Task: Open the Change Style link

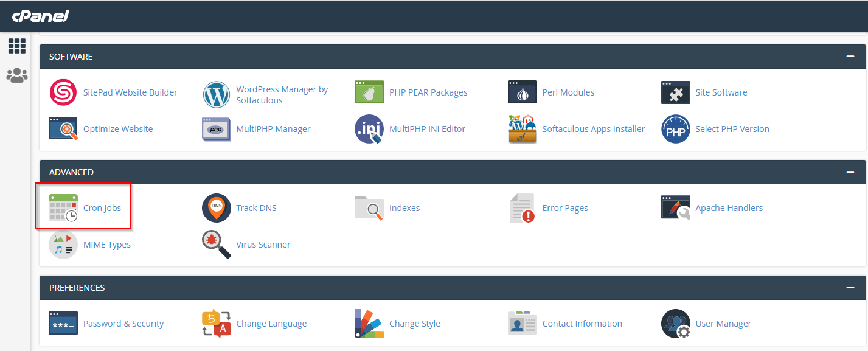Action: click(415, 324)
